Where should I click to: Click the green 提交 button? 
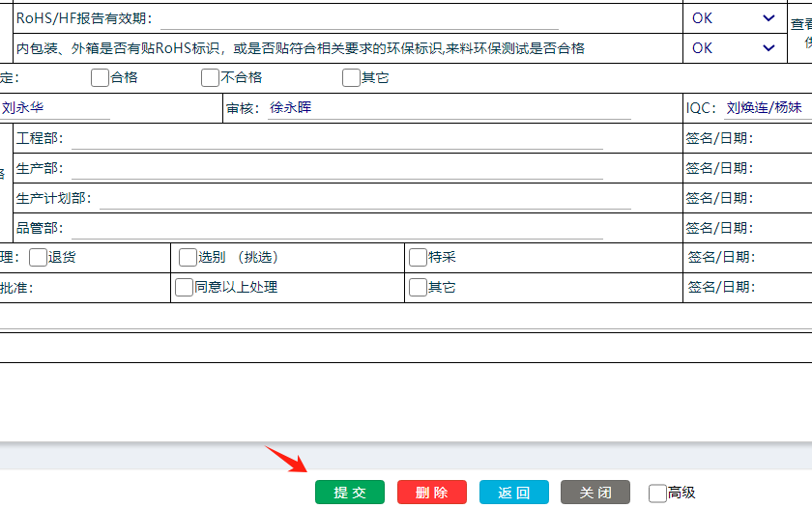click(x=349, y=493)
